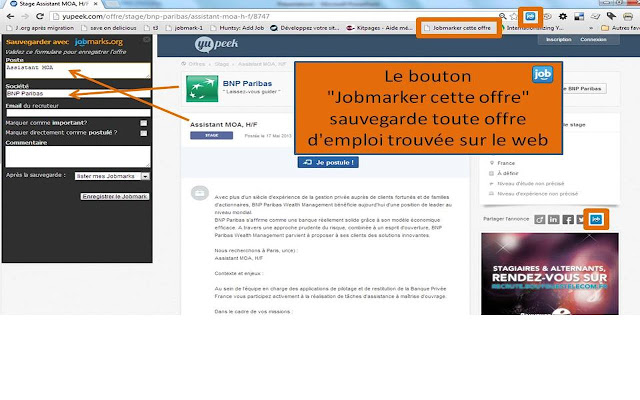This screenshot has height=400, width=640.
Task: Click into the 'Email du recruteur' field
Action: [x=78, y=113]
